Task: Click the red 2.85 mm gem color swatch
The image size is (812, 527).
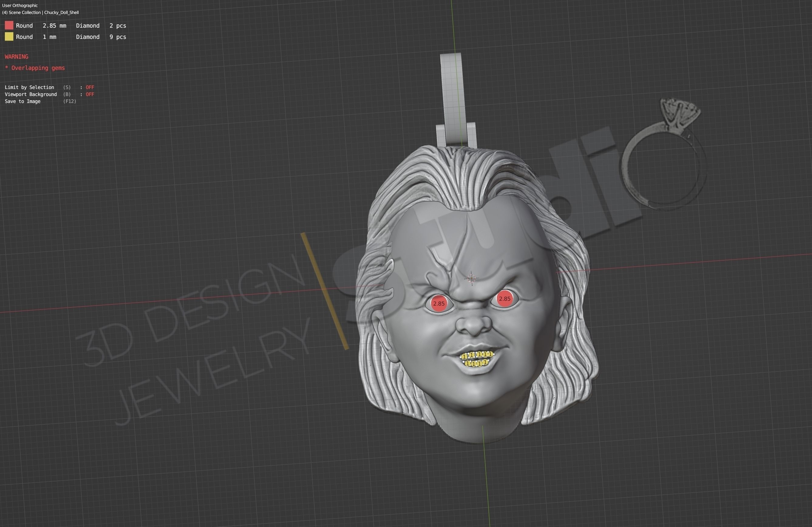Action: tap(9, 25)
